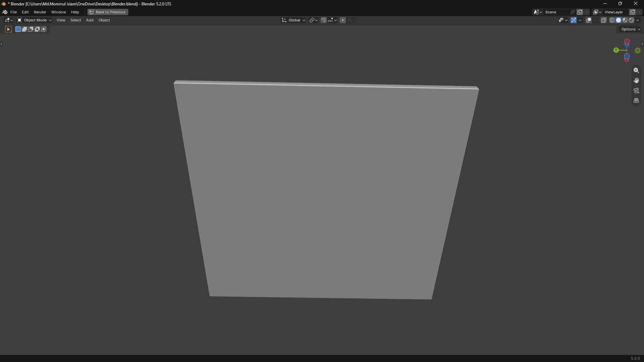Screen dimensions: 644x362
Task: Toggle Show Gizmo button
Action: pyautogui.click(x=574, y=20)
